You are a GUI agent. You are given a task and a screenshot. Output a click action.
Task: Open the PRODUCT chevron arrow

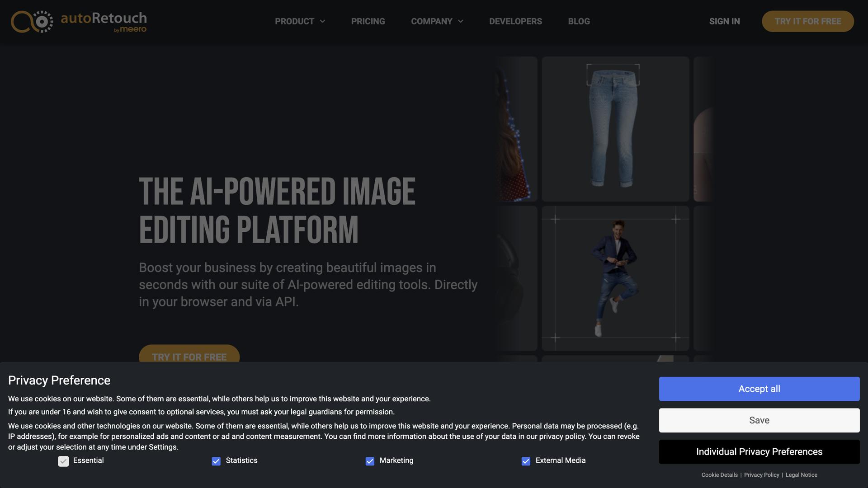322,21
